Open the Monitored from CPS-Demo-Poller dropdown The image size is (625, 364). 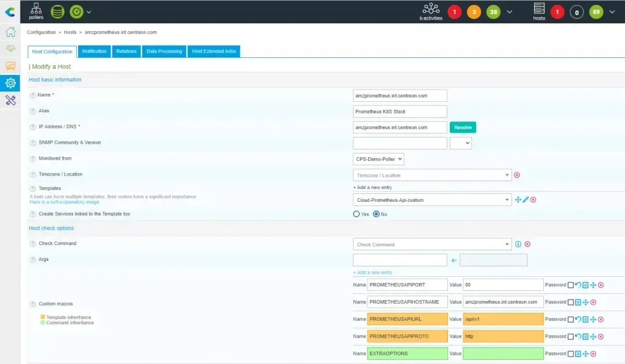[x=378, y=159]
